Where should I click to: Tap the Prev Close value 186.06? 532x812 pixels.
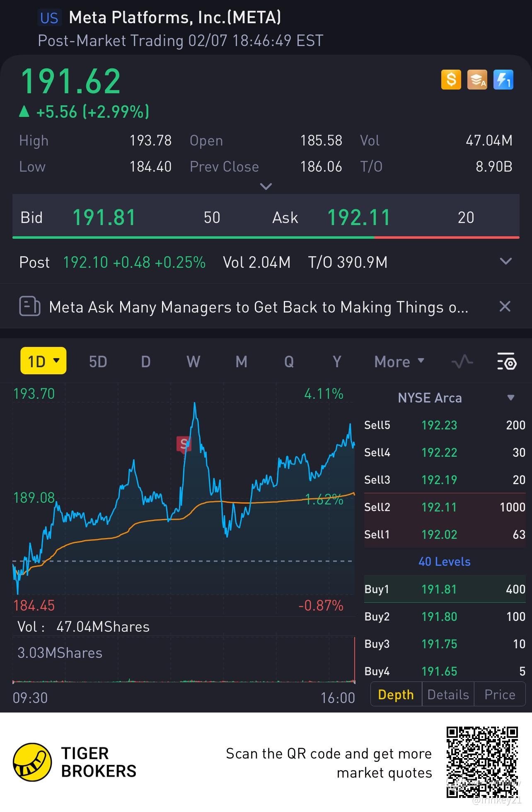click(321, 167)
